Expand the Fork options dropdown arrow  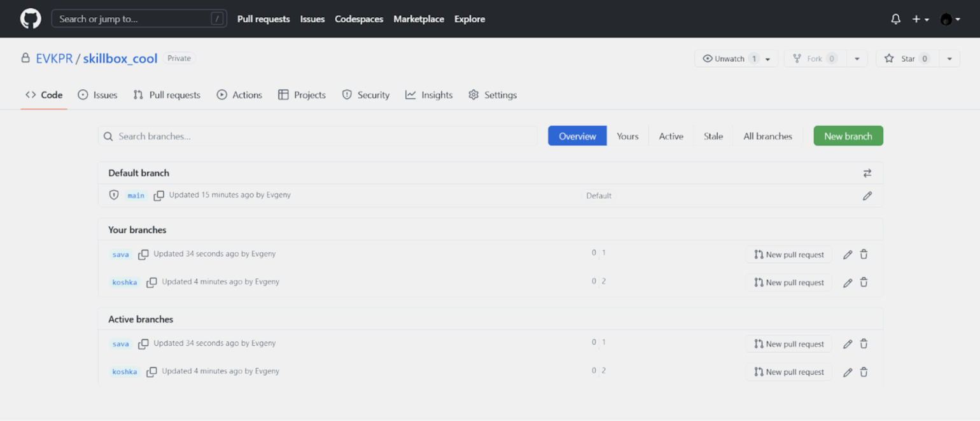(x=857, y=59)
